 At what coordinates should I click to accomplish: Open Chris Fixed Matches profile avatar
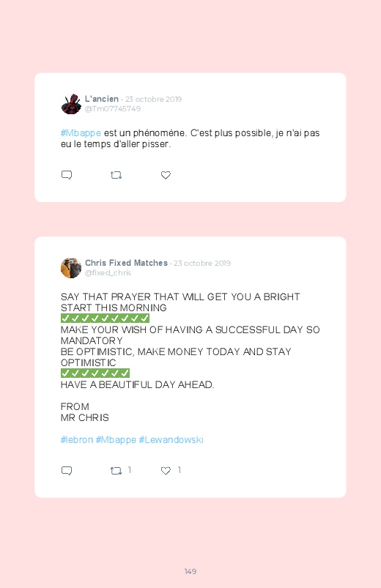point(71,268)
